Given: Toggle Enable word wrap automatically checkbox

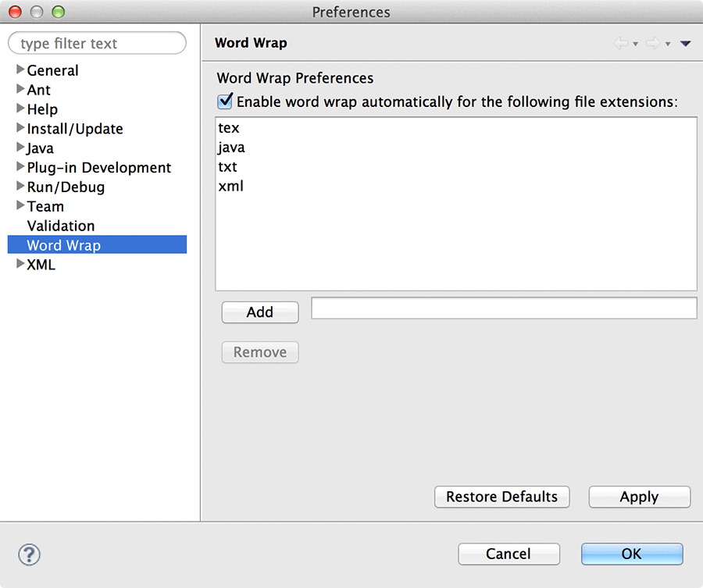Looking at the screenshot, I should tap(225, 102).
